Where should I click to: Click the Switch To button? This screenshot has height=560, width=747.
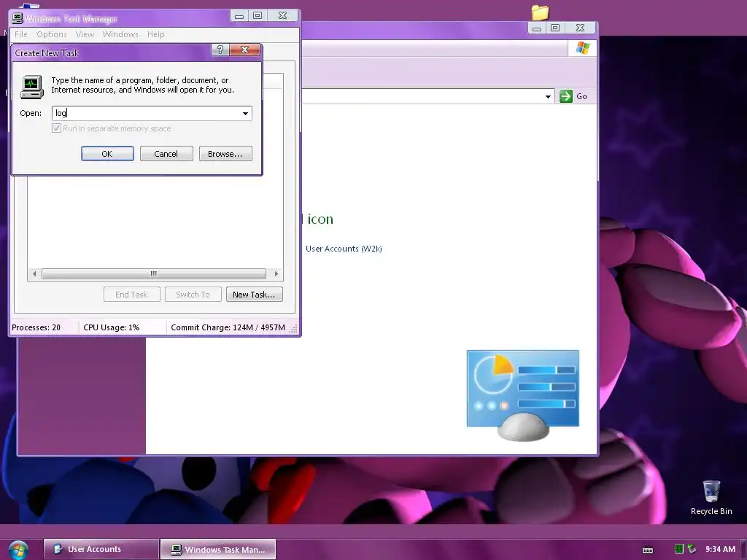pos(193,295)
